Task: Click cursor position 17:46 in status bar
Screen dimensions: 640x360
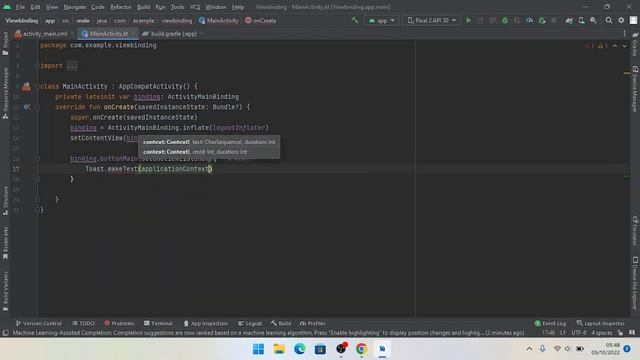Action: click(x=548, y=333)
